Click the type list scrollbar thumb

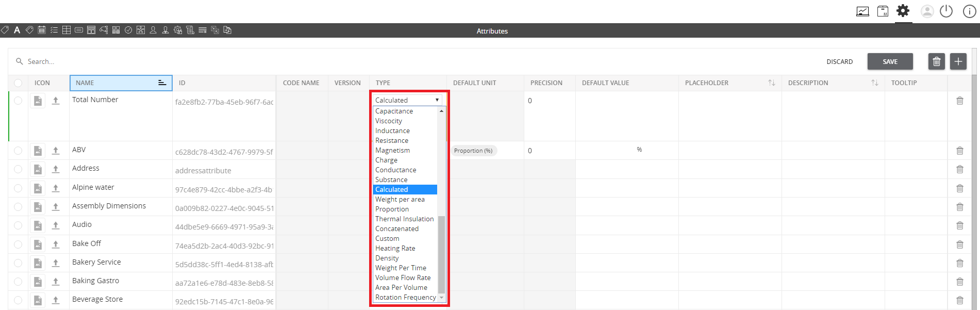pyautogui.click(x=441, y=254)
